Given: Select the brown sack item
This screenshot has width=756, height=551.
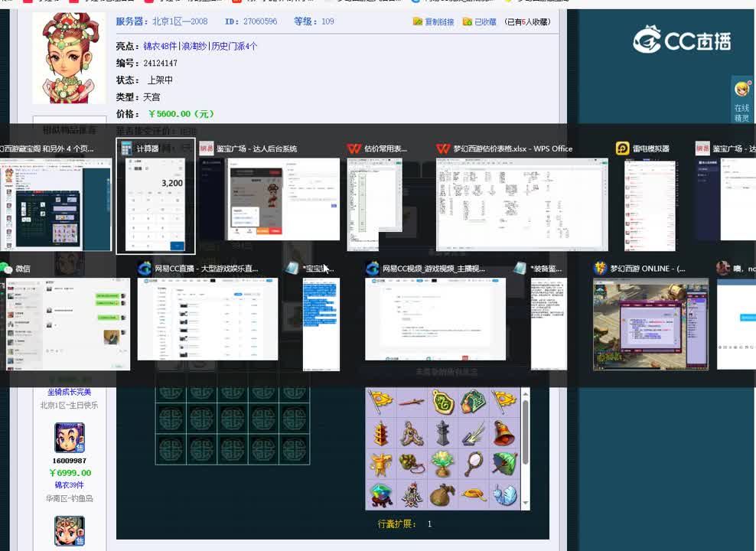Looking at the screenshot, I should pos(442,494).
